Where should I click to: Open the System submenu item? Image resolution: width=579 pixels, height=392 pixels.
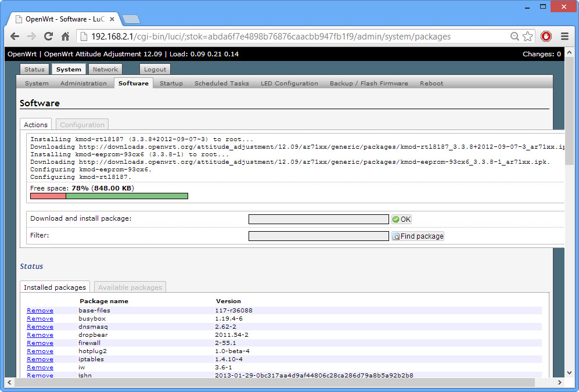(37, 84)
